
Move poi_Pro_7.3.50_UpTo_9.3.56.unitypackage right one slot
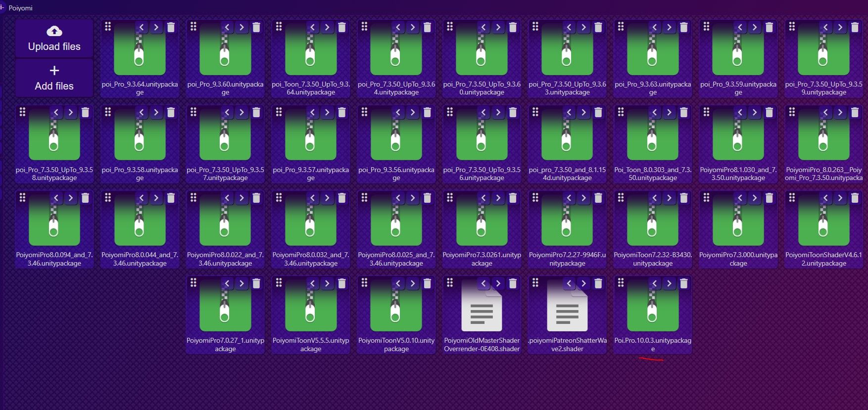(498, 113)
